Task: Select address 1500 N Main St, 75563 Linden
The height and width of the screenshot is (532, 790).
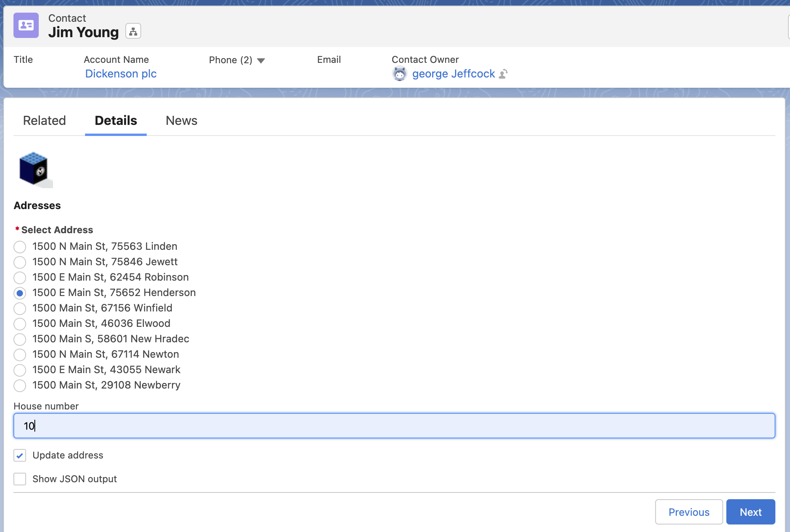Action: coord(20,246)
